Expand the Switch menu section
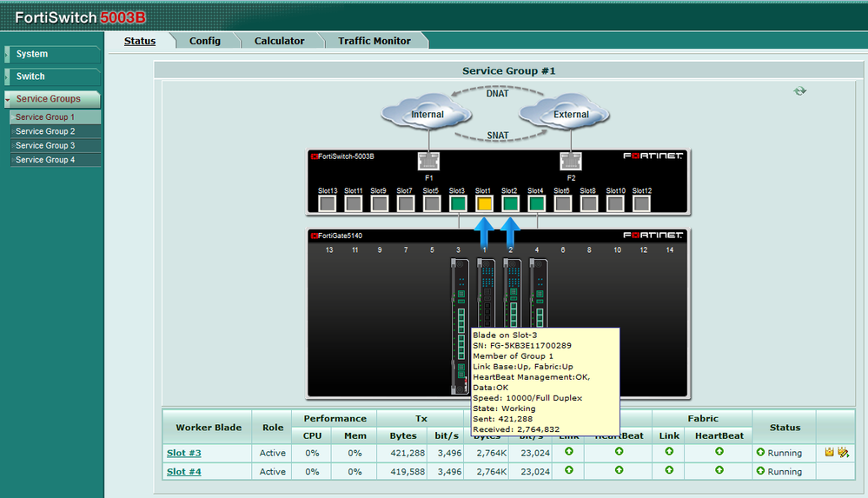 pos(52,76)
